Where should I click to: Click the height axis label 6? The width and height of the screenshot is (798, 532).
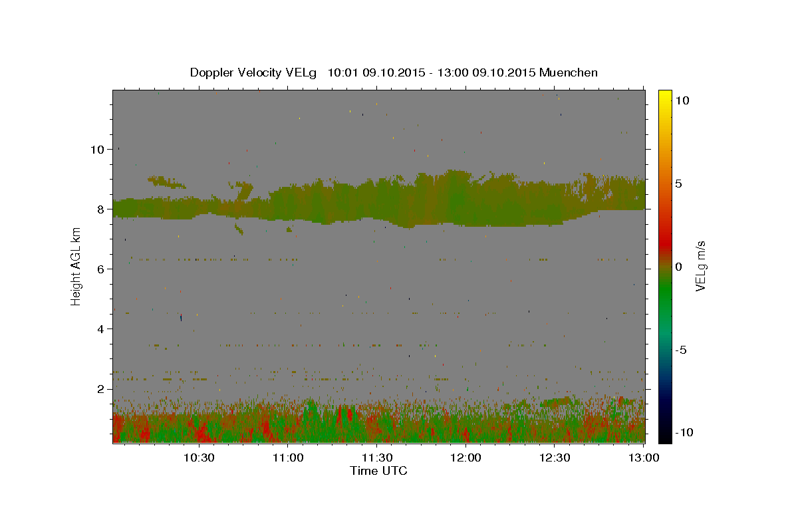click(101, 269)
